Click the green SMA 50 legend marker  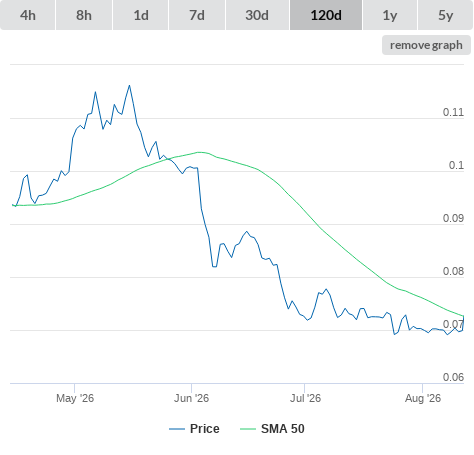pyautogui.click(x=248, y=429)
